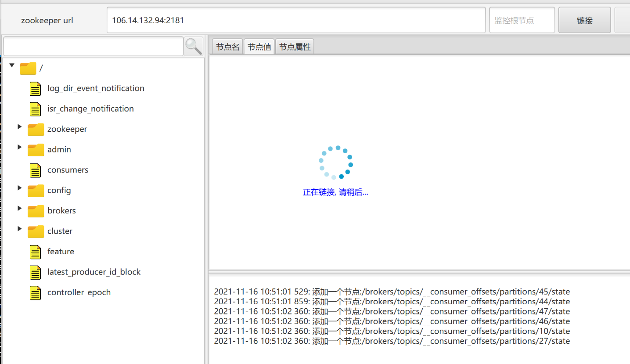
Task: Click the controller_epoch file icon
Action: (x=36, y=292)
